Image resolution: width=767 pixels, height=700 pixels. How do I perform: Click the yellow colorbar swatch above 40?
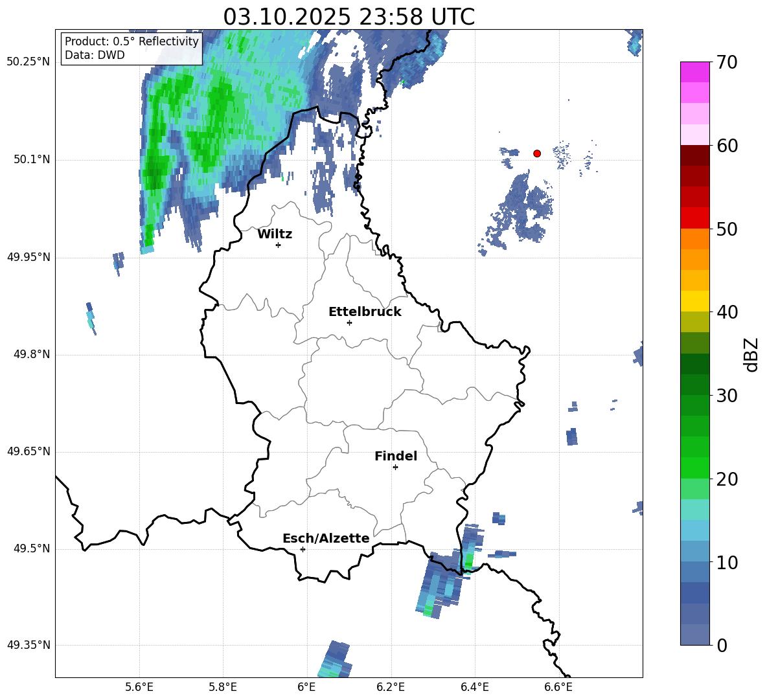[694, 302]
